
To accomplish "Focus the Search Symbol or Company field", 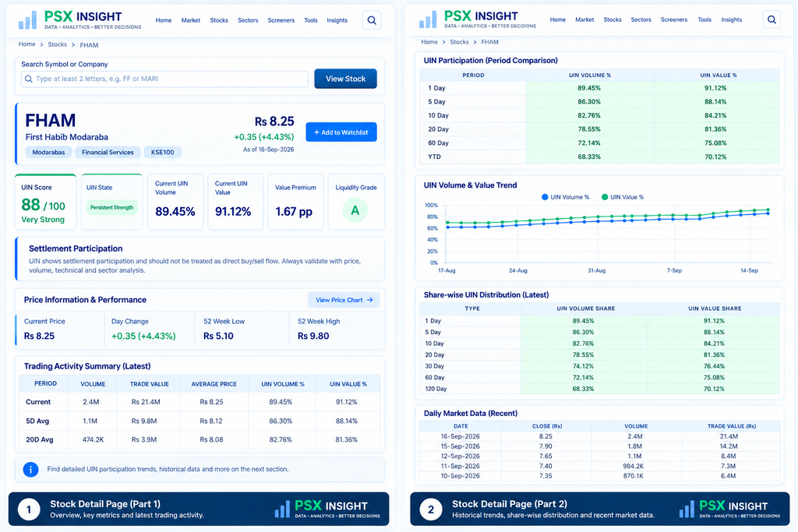I will [x=165, y=79].
